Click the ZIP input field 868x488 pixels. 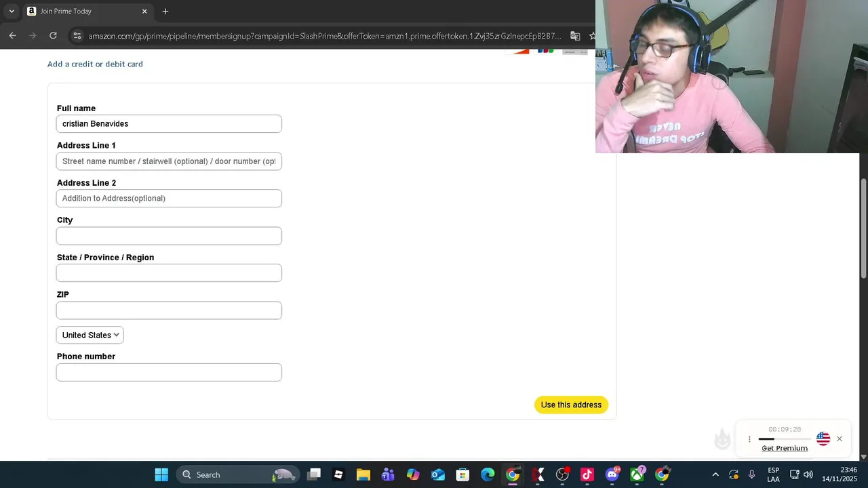click(169, 310)
